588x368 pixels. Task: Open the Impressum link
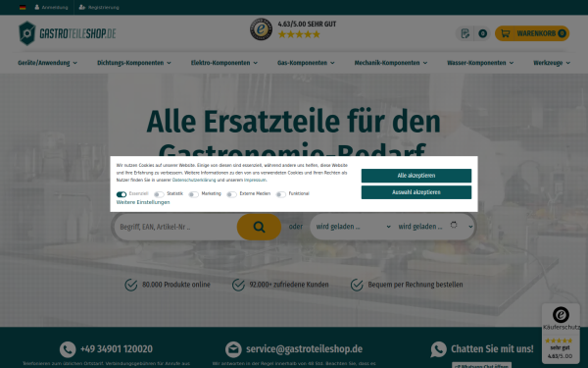[x=255, y=180]
